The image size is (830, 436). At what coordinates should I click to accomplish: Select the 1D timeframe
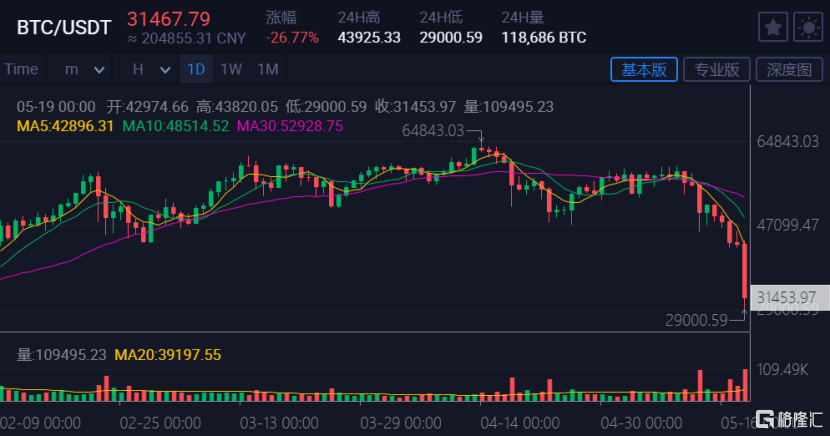click(195, 69)
